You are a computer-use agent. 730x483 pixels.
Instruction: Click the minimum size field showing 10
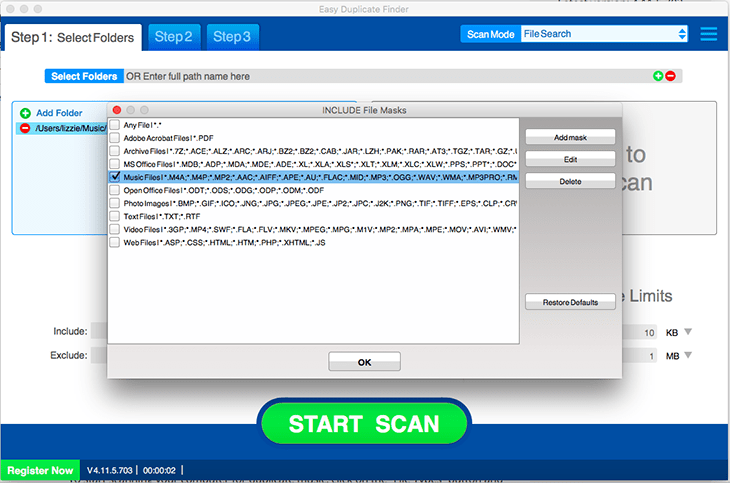pos(640,333)
